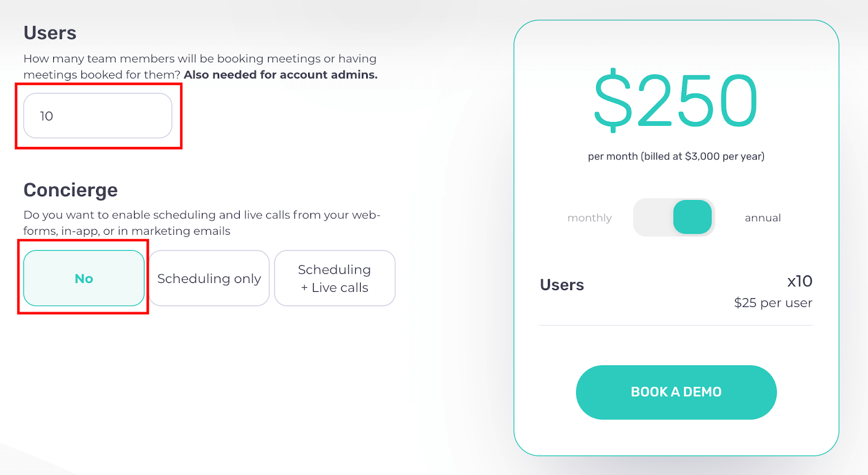This screenshot has width=868, height=475.
Task: Click the Users number input field
Action: pyautogui.click(x=98, y=115)
